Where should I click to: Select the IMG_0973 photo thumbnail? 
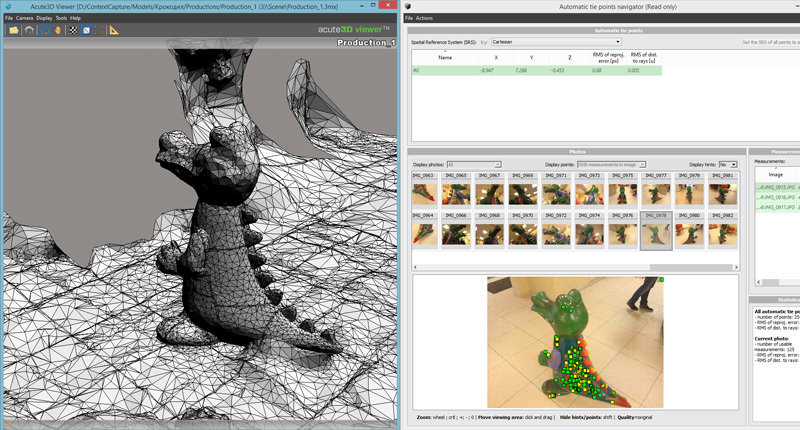tap(589, 190)
